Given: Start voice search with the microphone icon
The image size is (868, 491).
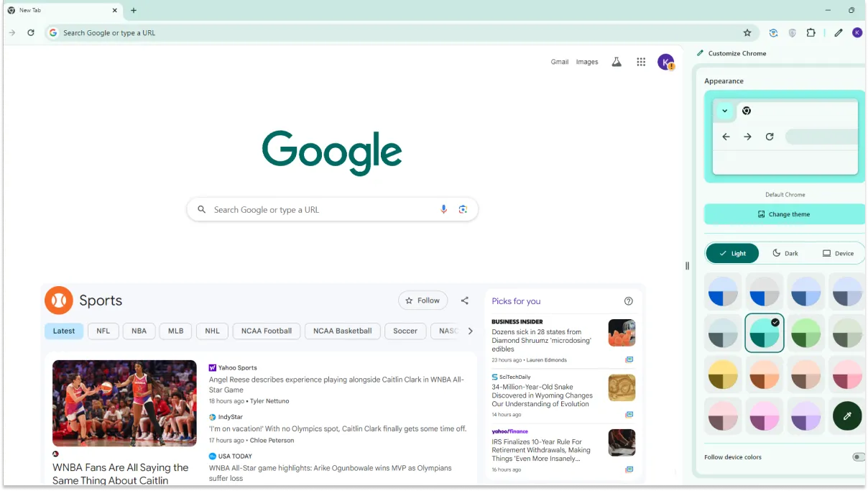Looking at the screenshot, I should [x=443, y=209].
